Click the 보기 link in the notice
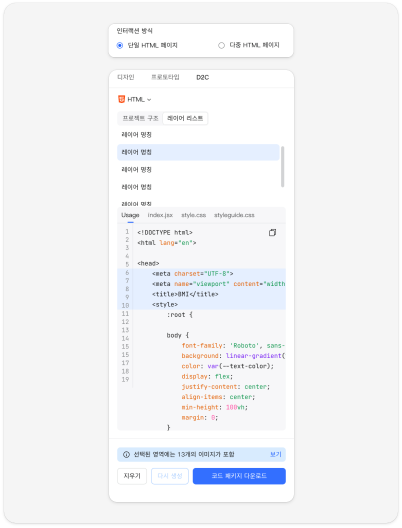The image size is (402, 528). point(276,455)
